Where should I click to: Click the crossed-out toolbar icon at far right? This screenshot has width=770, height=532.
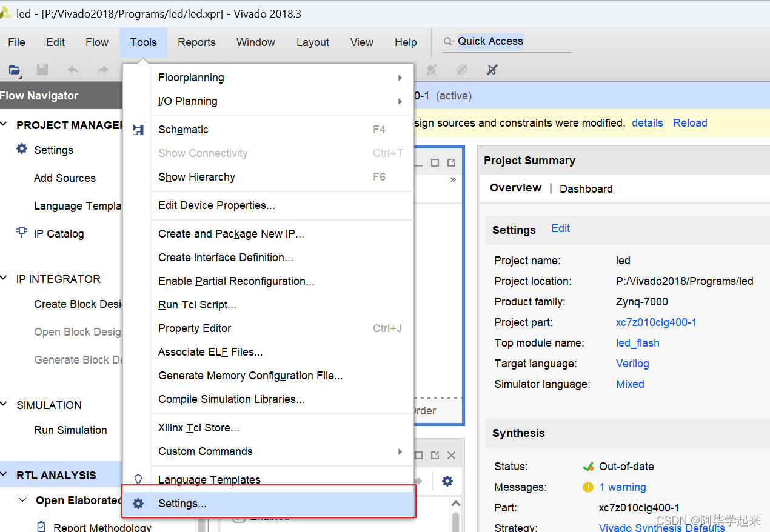[492, 70]
